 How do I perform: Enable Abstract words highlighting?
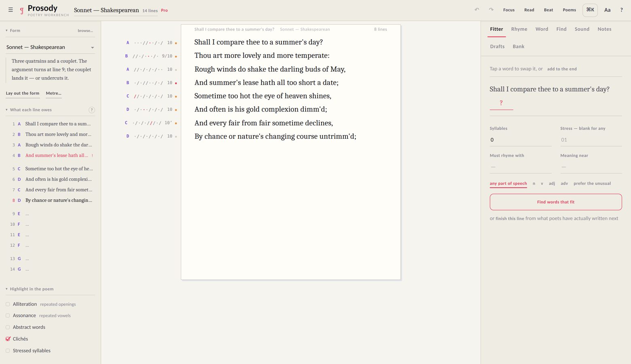[8, 327]
